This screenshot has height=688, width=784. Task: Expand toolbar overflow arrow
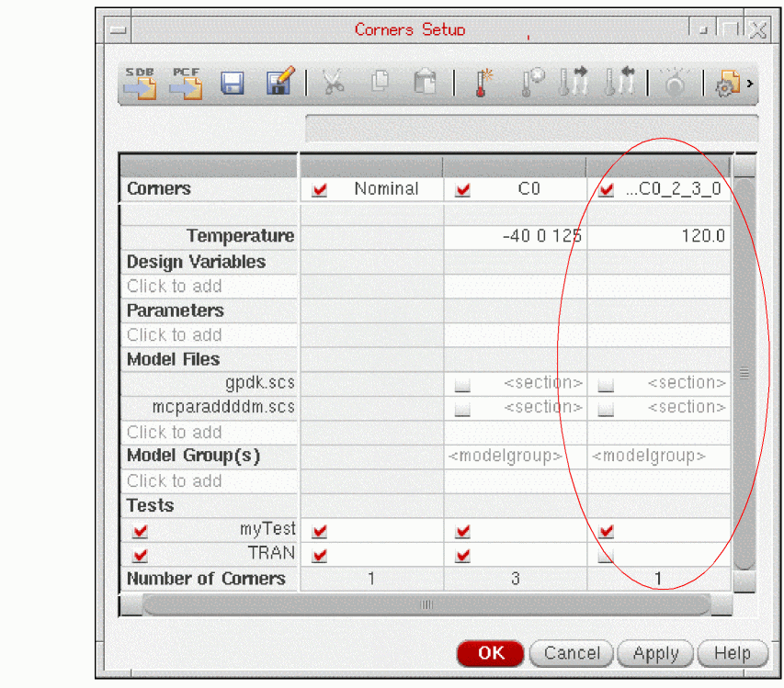pyautogui.click(x=749, y=84)
